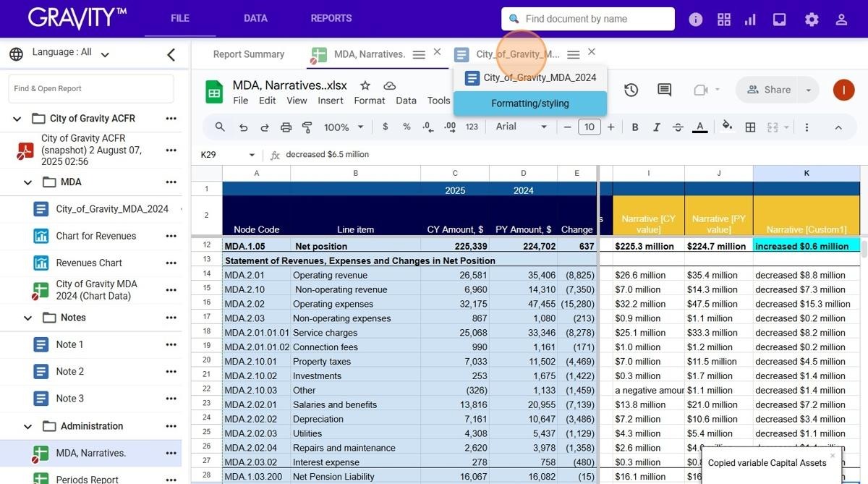Collapse the MDA folder

pos(28,182)
